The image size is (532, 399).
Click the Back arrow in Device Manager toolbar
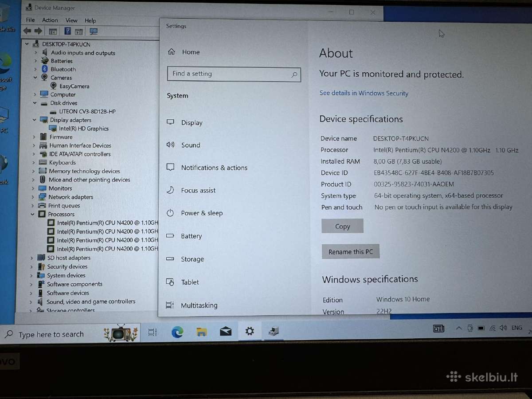27,31
